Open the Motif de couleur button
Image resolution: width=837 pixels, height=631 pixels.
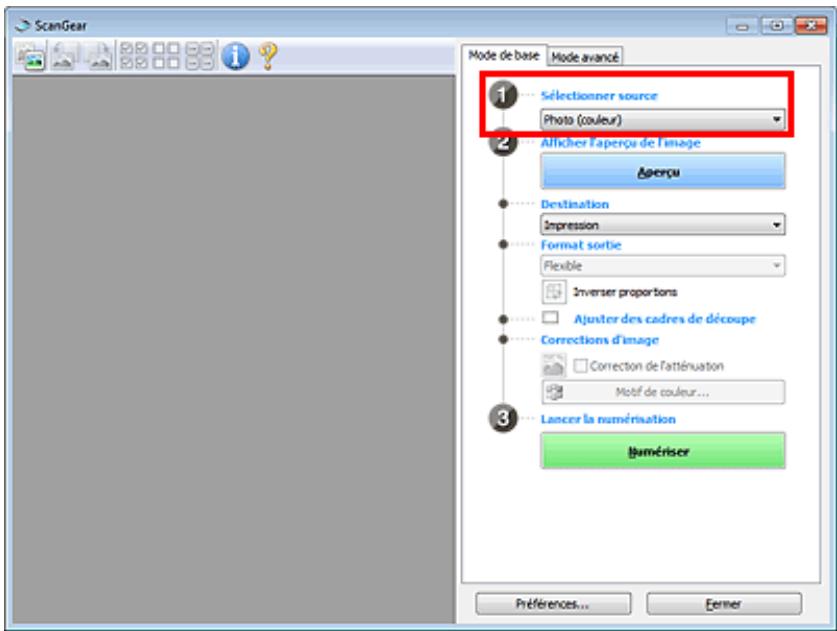(x=662, y=392)
